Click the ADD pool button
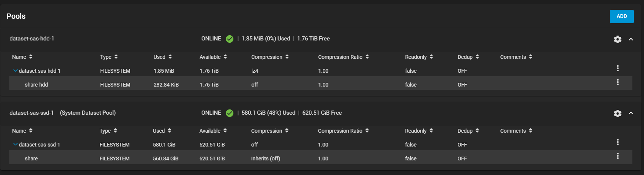 click(x=622, y=16)
